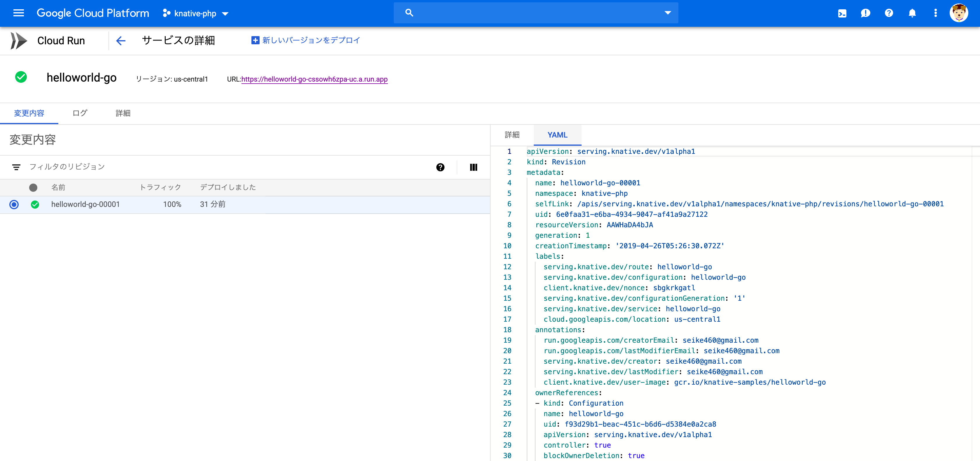The height and width of the screenshot is (461, 980).
Task: Sort by デプロイしました column header
Action: tap(228, 187)
